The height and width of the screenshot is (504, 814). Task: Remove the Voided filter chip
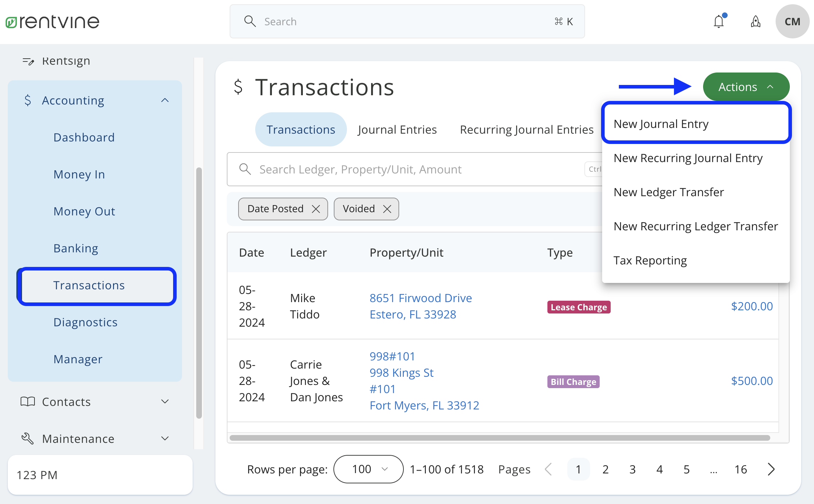pyautogui.click(x=387, y=209)
